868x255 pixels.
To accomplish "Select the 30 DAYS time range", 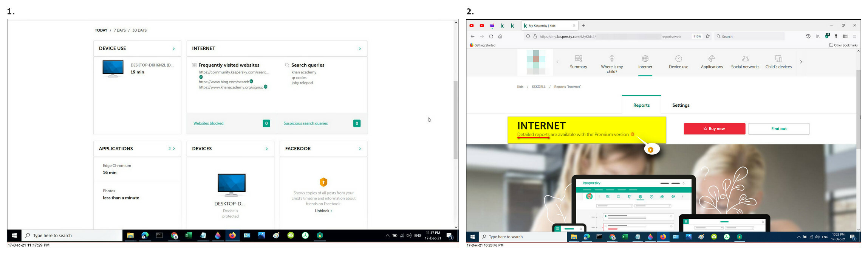I will (x=139, y=30).
